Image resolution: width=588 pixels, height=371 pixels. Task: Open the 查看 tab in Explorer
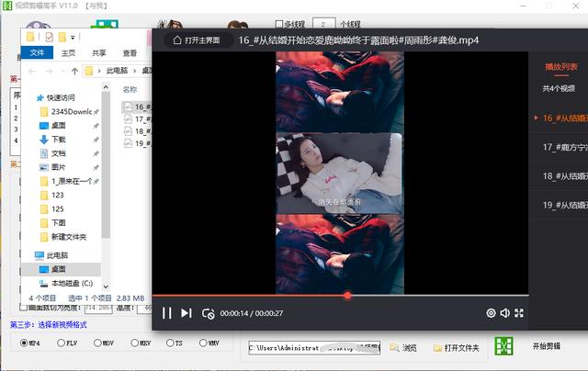[130, 53]
